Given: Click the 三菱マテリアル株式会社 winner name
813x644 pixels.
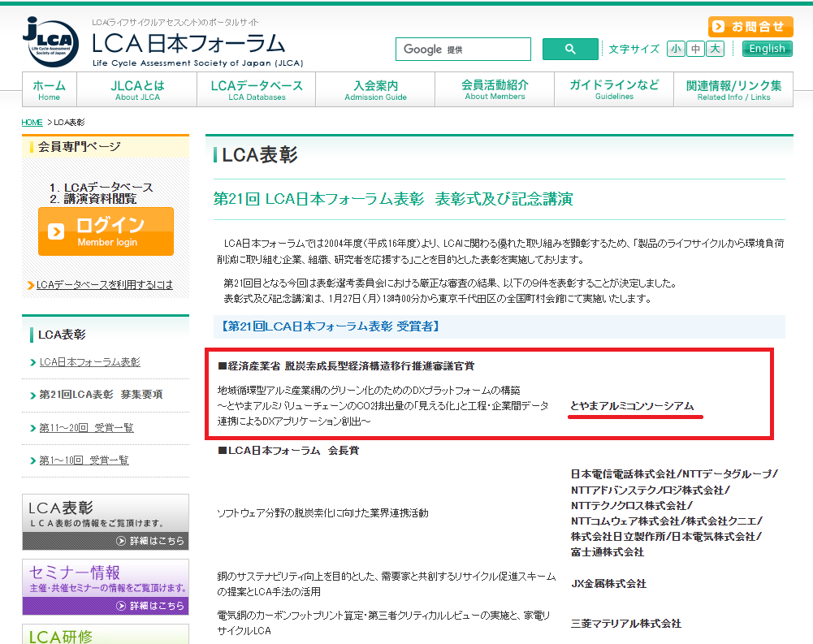Looking at the screenshot, I should (626, 624).
